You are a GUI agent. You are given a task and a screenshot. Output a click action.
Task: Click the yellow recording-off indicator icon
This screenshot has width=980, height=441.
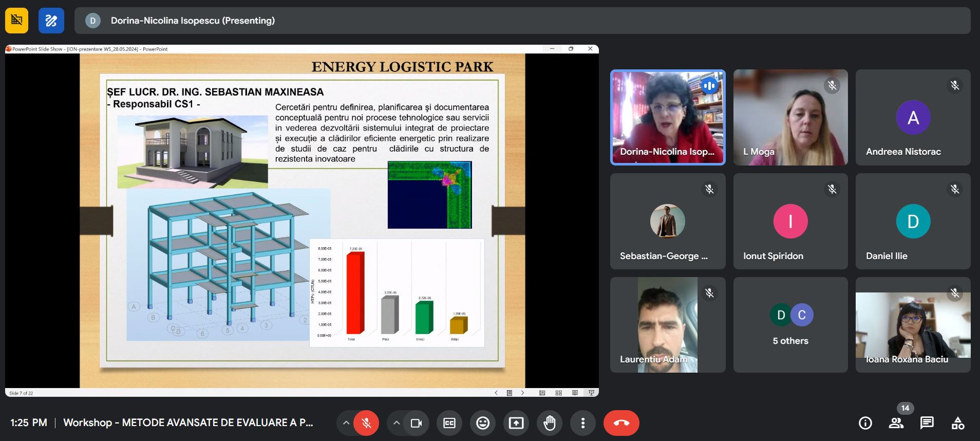click(16, 21)
